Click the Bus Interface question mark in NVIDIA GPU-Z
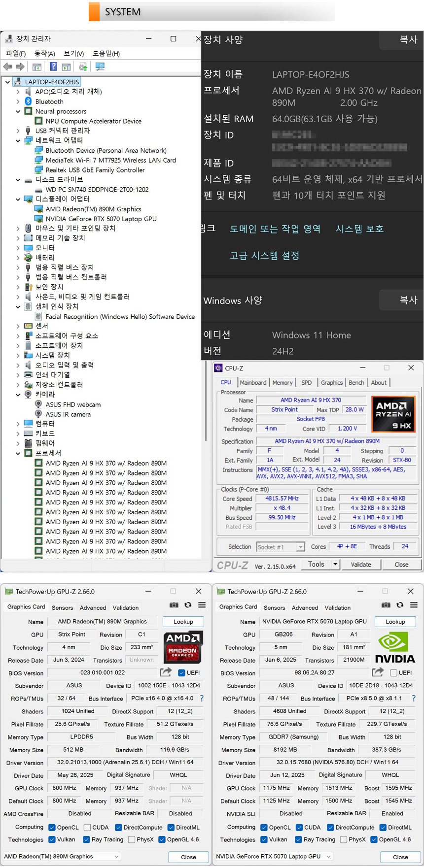Image resolution: width=424 pixels, height=868 pixels. [414, 698]
